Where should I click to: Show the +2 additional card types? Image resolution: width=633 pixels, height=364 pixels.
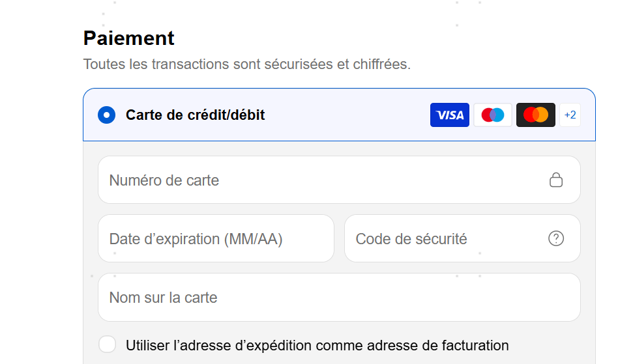pyautogui.click(x=570, y=115)
